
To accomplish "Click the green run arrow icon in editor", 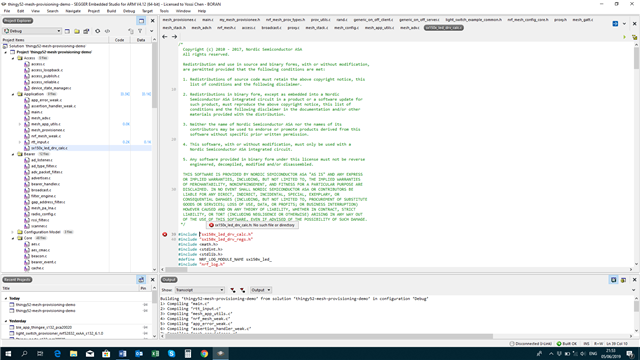I will [624, 37].
